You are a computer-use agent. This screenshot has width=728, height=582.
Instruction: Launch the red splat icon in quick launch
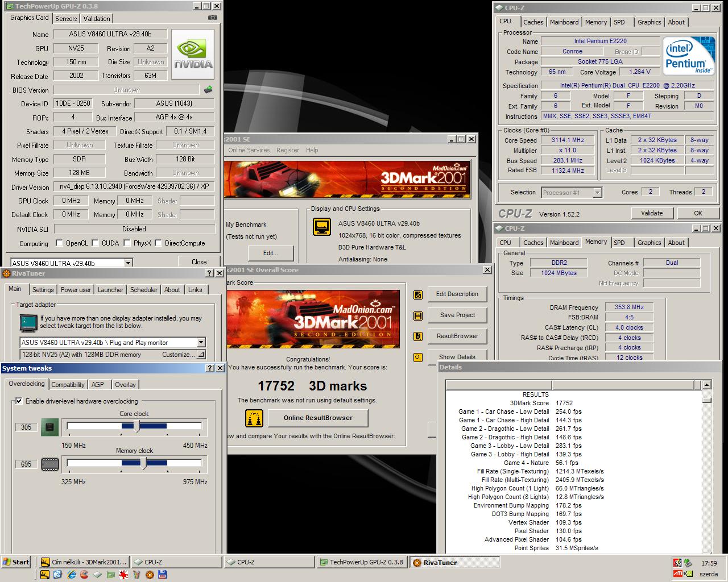[x=123, y=575]
